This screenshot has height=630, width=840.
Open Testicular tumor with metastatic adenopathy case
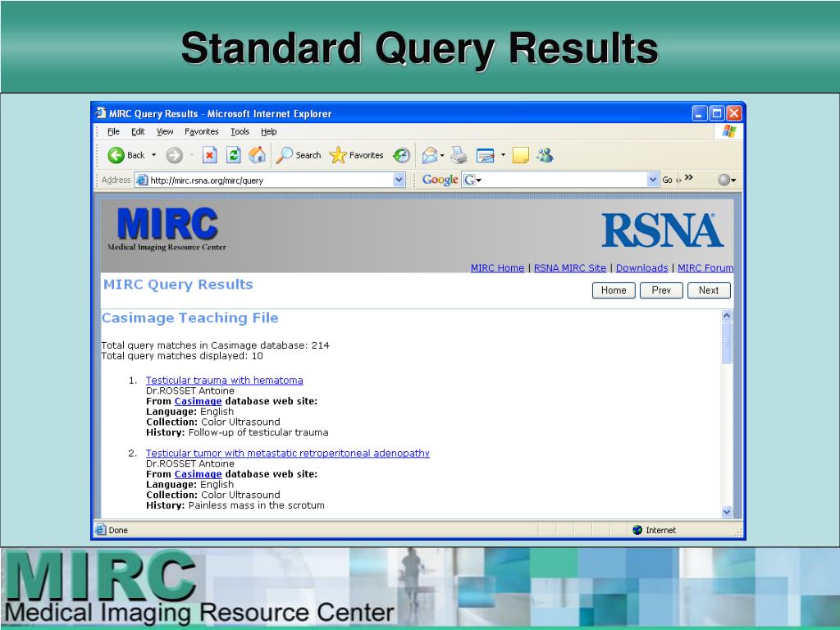click(288, 453)
